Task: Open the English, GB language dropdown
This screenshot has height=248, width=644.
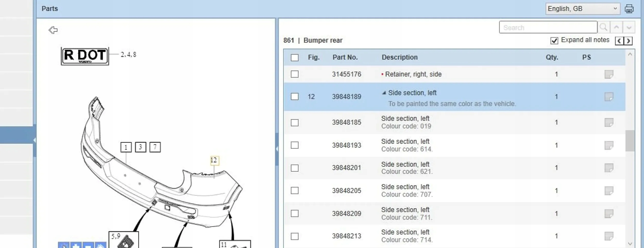Action: [x=582, y=9]
